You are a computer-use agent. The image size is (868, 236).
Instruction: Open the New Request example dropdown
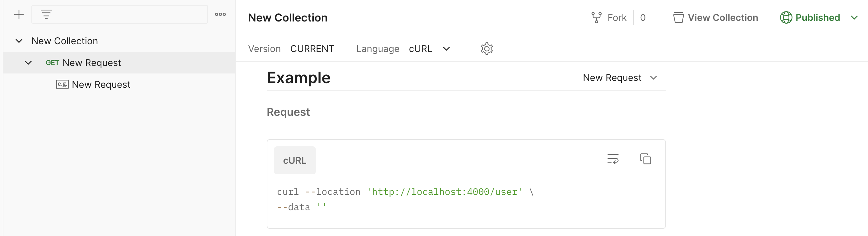(620, 78)
